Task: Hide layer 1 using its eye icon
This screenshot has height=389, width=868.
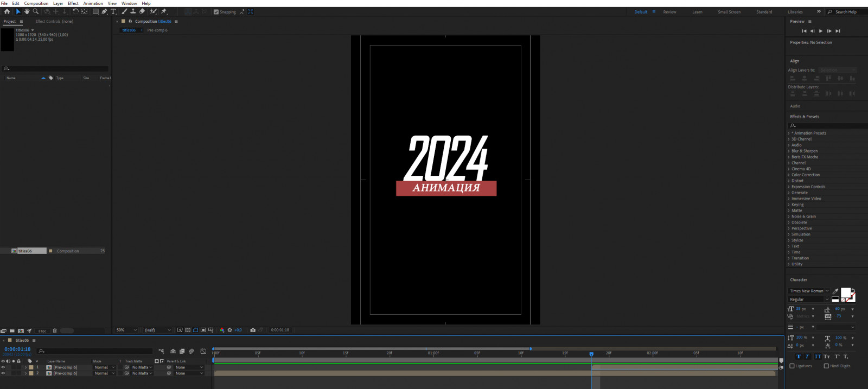Action: pos(3,367)
